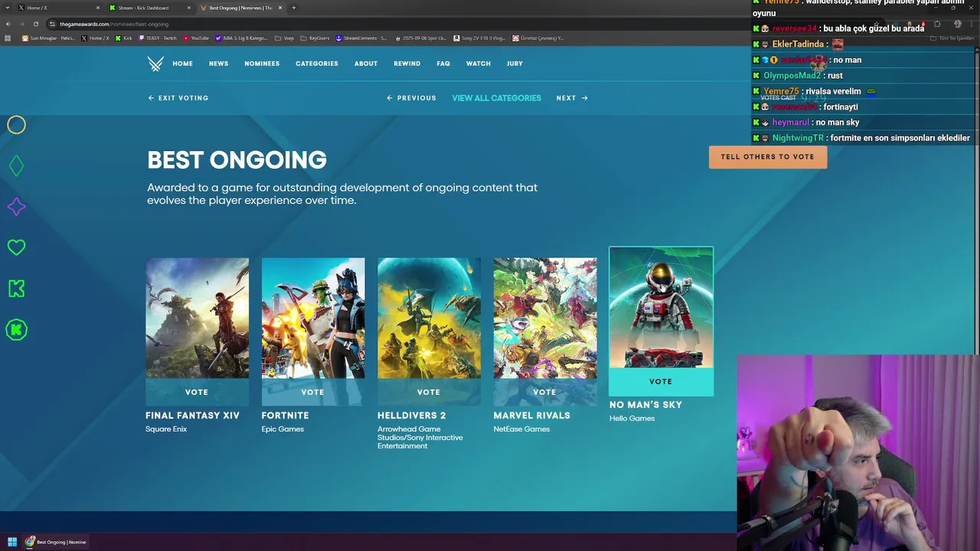Open the Sony ZV-E10 II Vlog bookmark
This screenshot has width=980, height=551.
[480, 37]
